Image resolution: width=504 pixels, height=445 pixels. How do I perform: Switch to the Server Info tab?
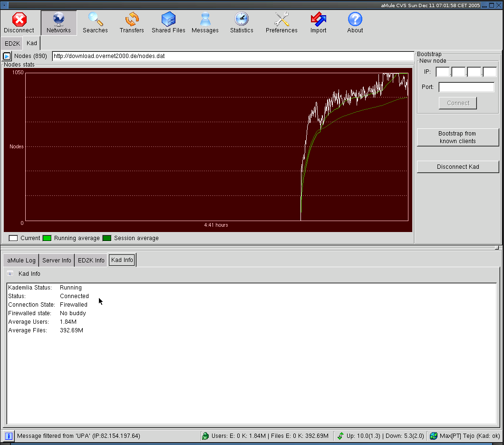57,260
